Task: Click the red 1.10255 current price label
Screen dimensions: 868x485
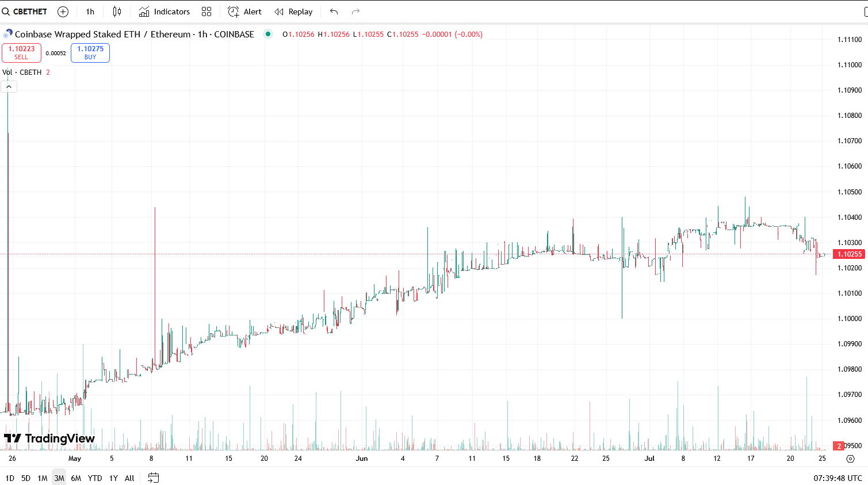Action: coord(849,254)
